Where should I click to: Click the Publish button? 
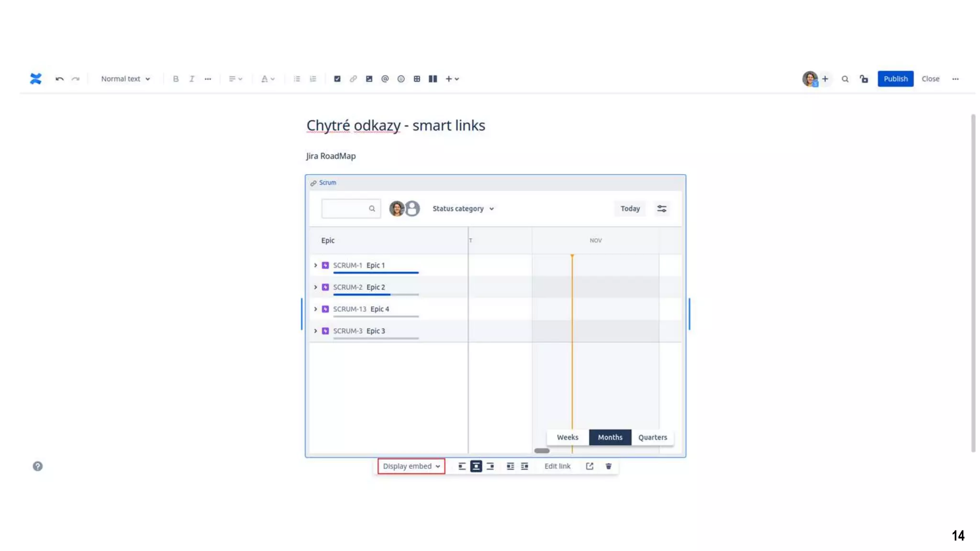coord(895,79)
